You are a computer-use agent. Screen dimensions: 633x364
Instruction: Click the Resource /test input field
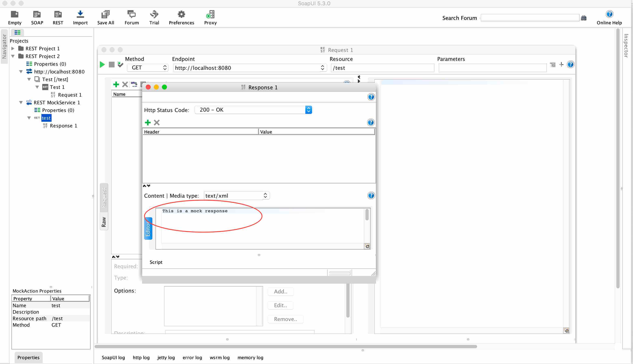tap(382, 68)
